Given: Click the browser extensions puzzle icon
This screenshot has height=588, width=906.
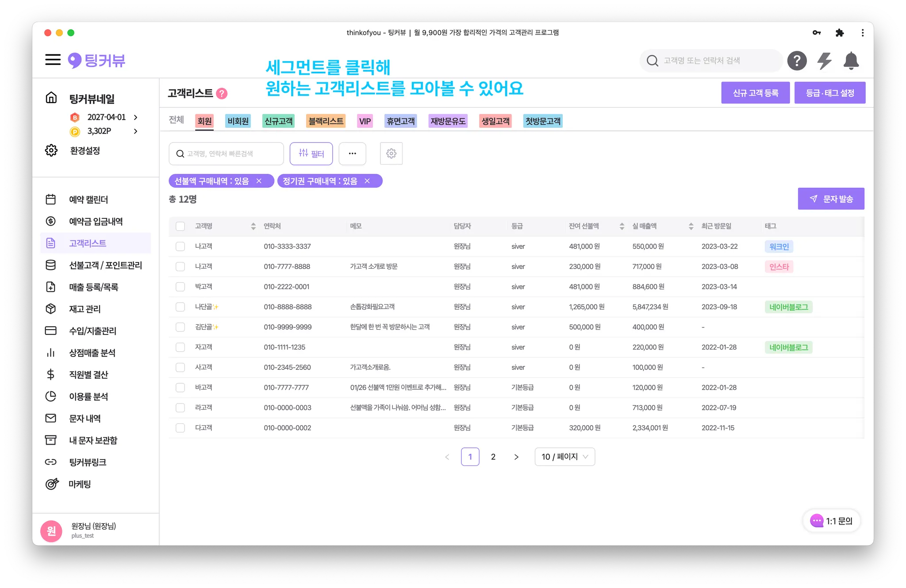Looking at the screenshot, I should 840,33.
